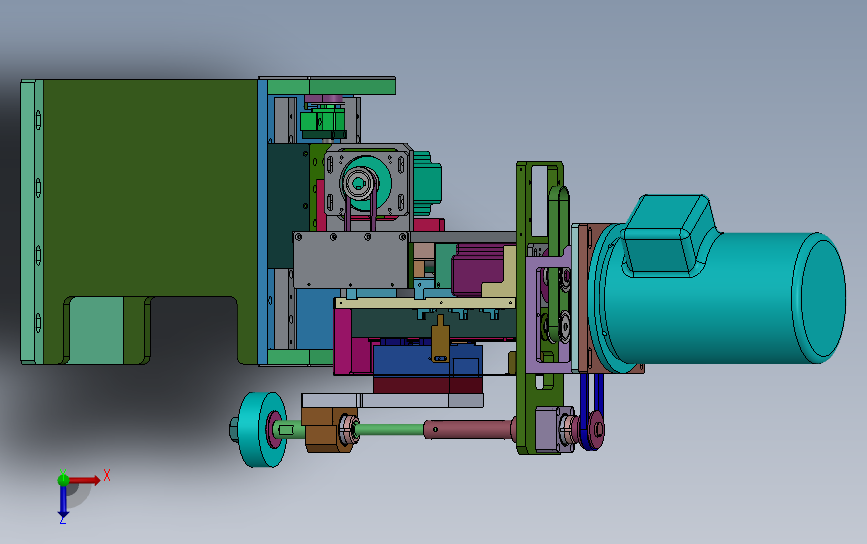Select the green shaft between bearing blocks
The width and height of the screenshot is (867, 544).
coord(389,430)
